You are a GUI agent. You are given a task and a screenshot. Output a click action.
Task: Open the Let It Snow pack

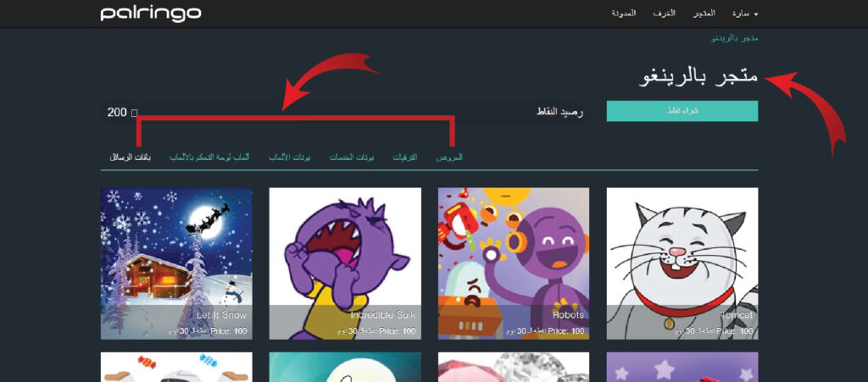coord(175,263)
